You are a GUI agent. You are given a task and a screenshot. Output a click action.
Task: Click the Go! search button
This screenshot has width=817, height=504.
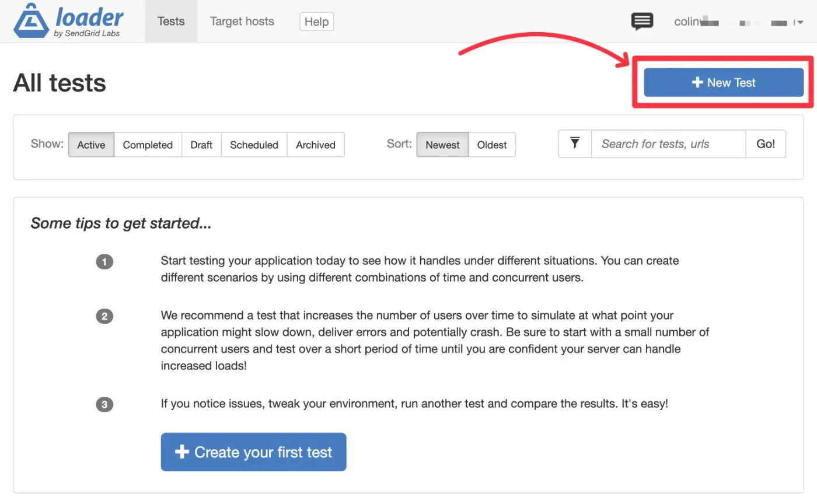pos(766,143)
